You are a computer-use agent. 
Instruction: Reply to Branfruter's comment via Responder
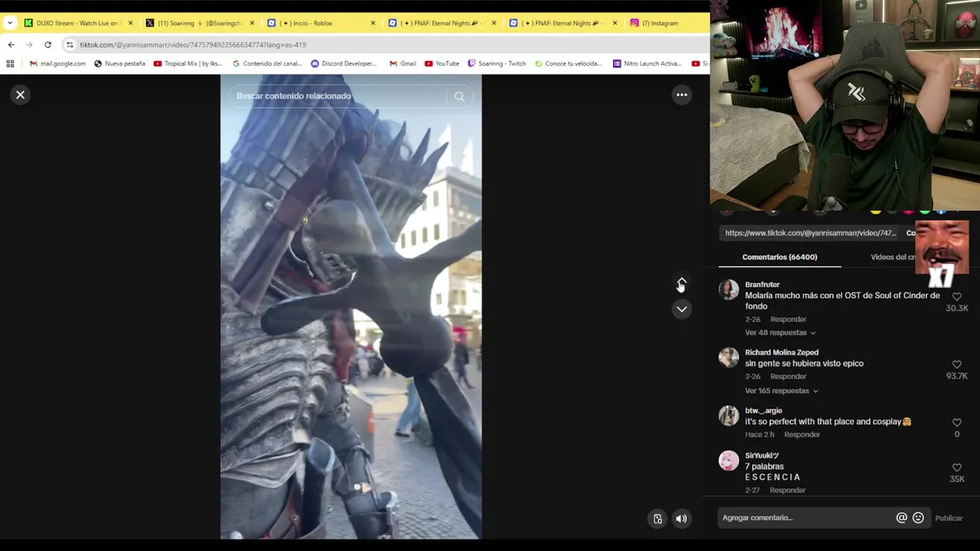[x=788, y=319]
